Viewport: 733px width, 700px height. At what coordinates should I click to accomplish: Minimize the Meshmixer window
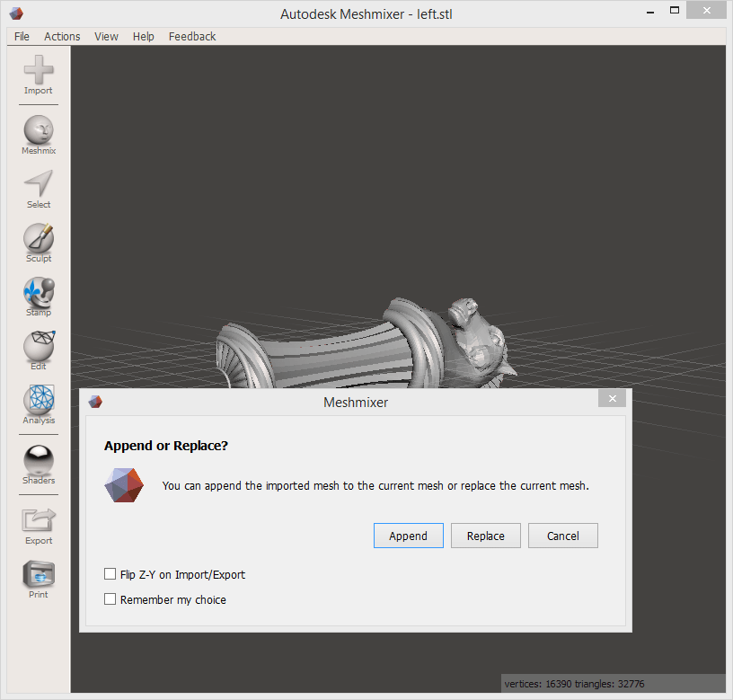(650, 11)
